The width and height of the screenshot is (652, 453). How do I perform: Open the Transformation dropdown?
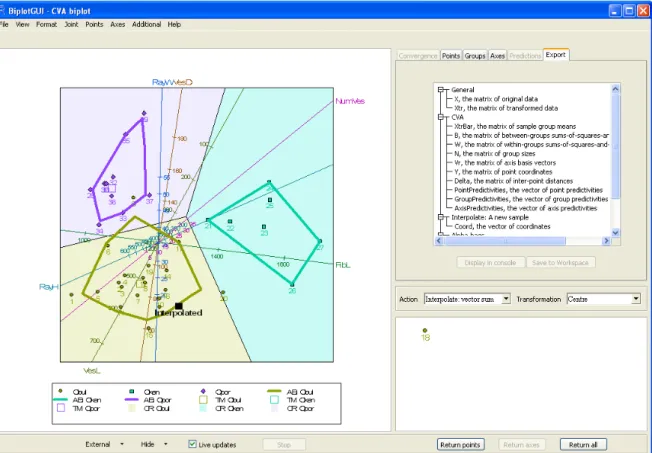(x=636, y=299)
